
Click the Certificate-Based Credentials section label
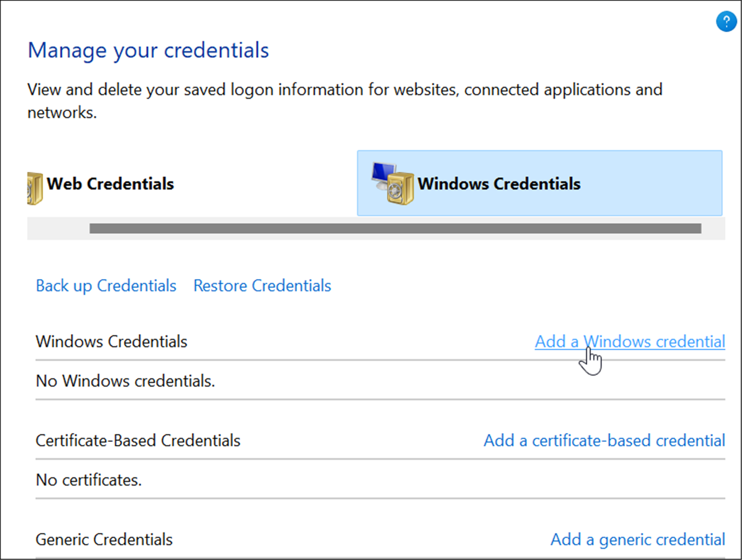tap(138, 440)
